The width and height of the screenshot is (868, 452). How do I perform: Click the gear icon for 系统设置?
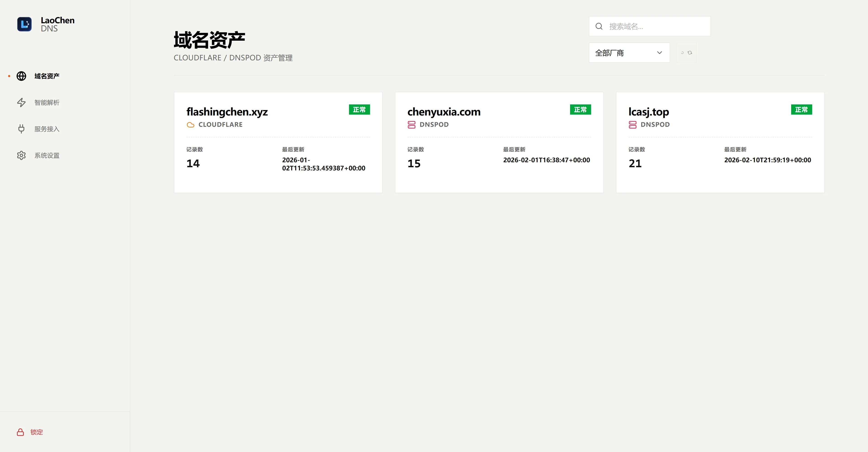(21, 155)
